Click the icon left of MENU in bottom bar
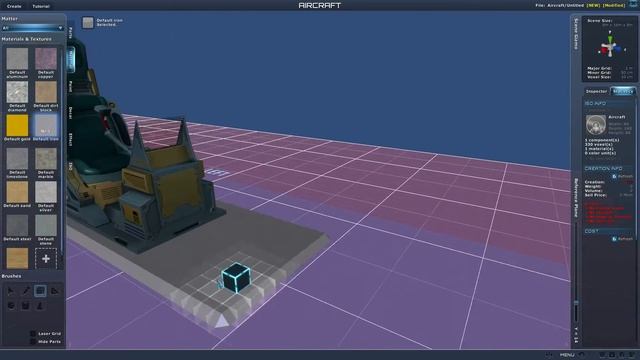The image size is (640, 360). (x=549, y=355)
